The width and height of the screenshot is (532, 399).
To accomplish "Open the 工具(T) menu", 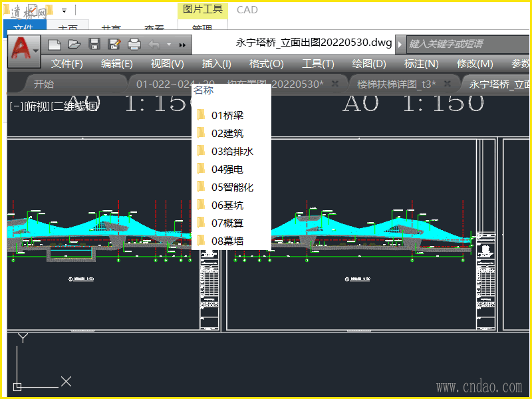I will [318, 64].
